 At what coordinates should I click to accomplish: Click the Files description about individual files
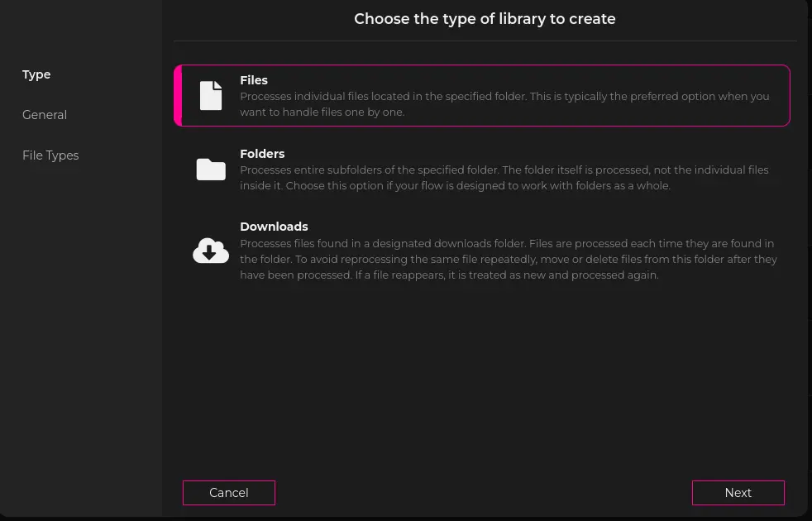(504, 104)
